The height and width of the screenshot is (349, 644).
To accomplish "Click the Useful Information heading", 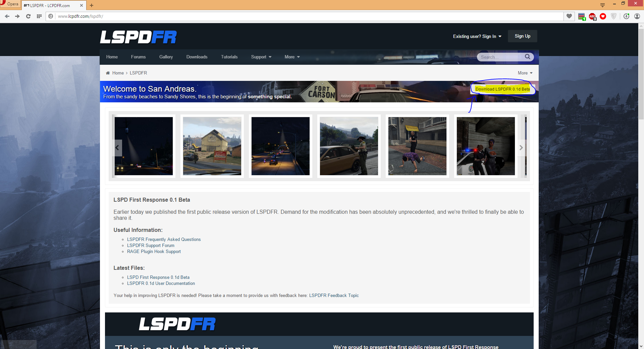I will [138, 230].
